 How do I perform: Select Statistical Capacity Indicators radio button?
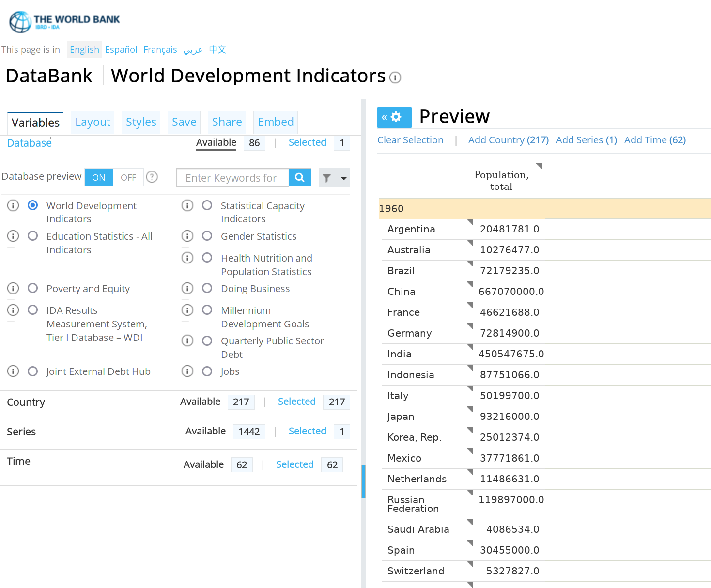coord(207,205)
